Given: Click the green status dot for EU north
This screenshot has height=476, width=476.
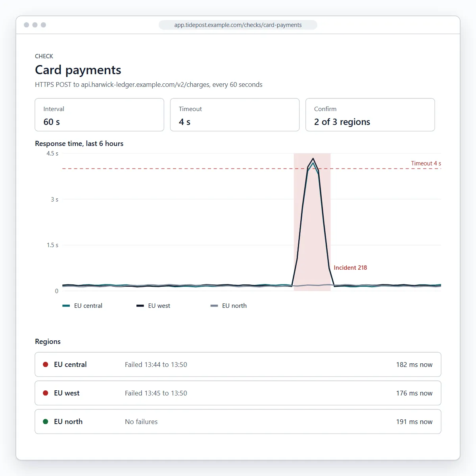Looking at the screenshot, I should [x=46, y=422].
